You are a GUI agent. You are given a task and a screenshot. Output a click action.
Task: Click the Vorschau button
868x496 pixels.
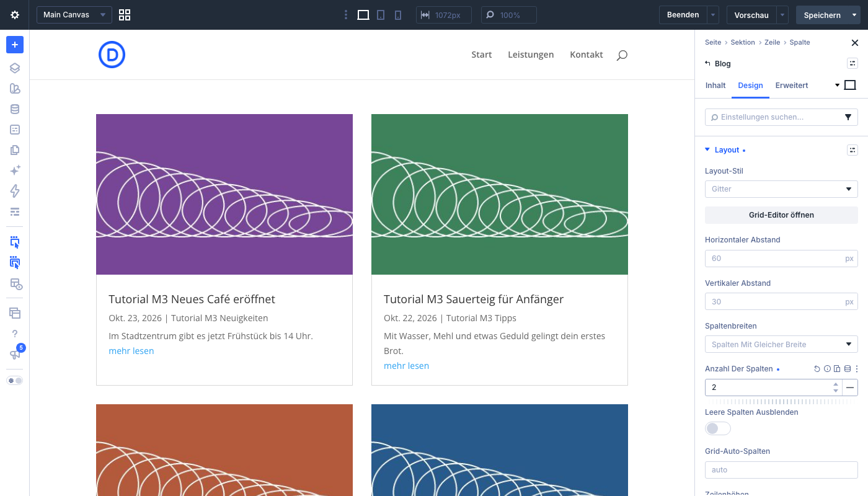click(x=751, y=15)
